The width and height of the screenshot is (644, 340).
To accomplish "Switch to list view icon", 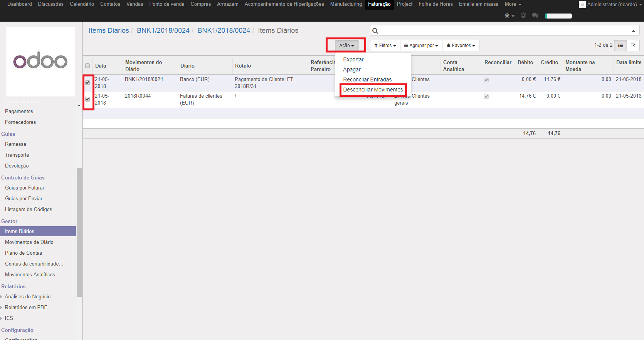I will (x=620, y=46).
